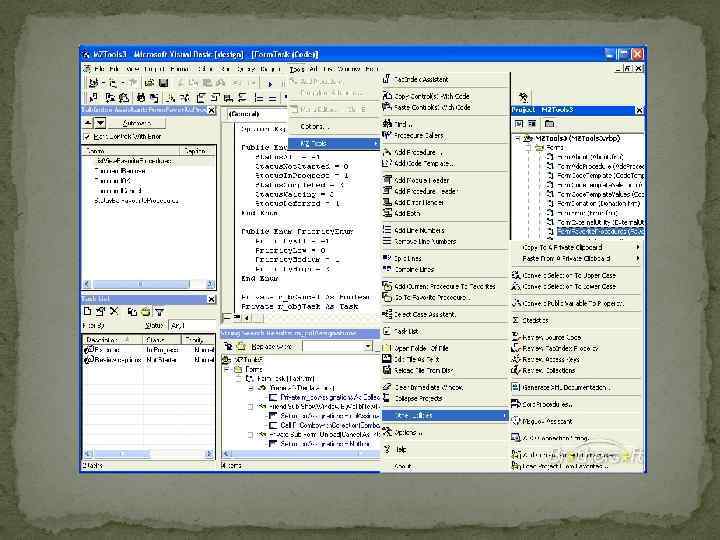The width and height of the screenshot is (720, 540).
Task: Click the Add Module Header icon
Action: pos(387,180)
